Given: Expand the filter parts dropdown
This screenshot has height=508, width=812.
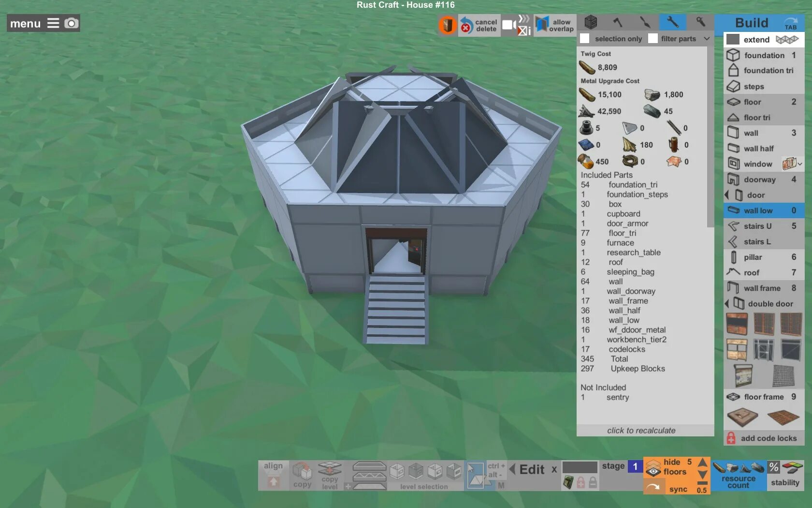Looking at the screenshot, I should coord(707,39).
